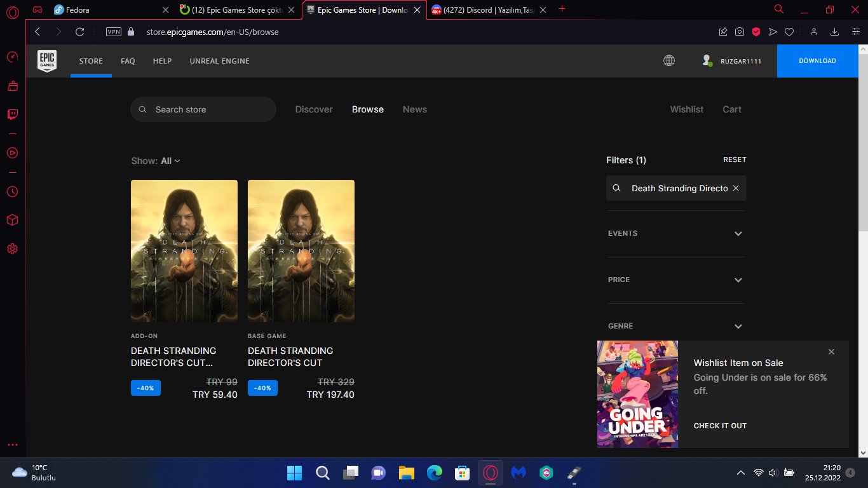Open the globe language selector
This screenshot has width=868, height=488.
click(x=669, y=60)
